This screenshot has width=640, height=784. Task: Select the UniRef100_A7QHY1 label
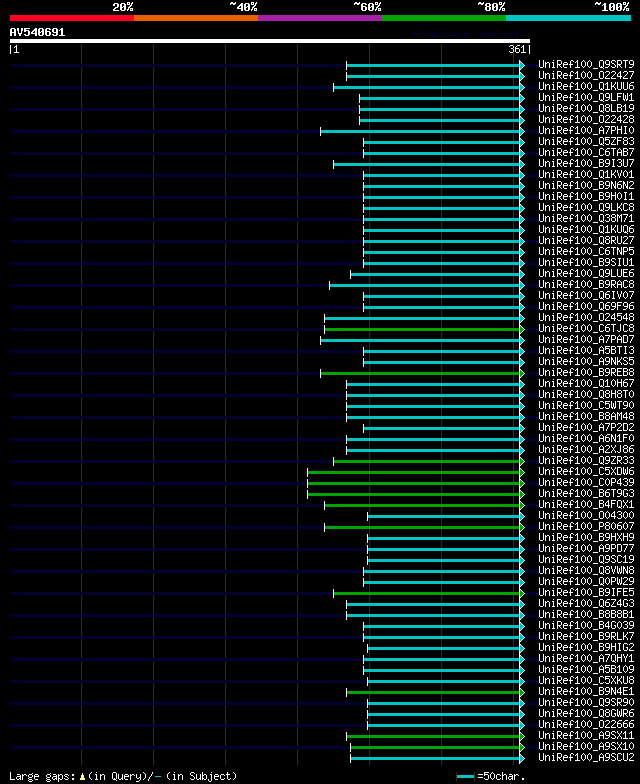[x=586, y=658]
